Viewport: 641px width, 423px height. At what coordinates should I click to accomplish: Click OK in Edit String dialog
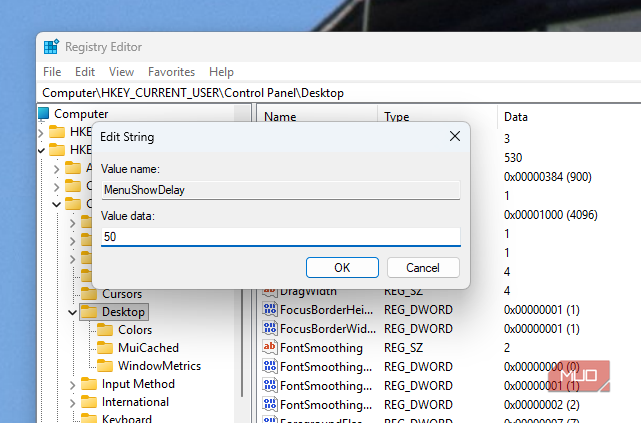(x=342, y=268)
